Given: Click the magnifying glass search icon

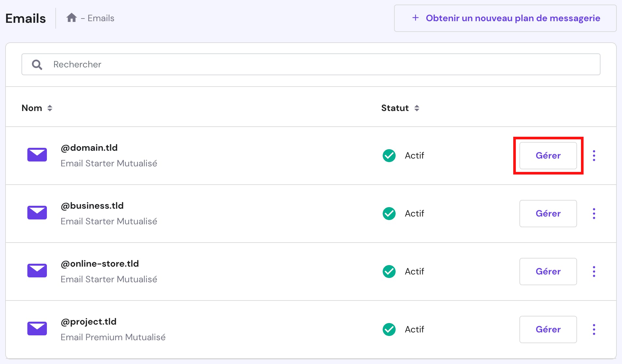Looking at the screenshot, I should [x=37, y=64].
